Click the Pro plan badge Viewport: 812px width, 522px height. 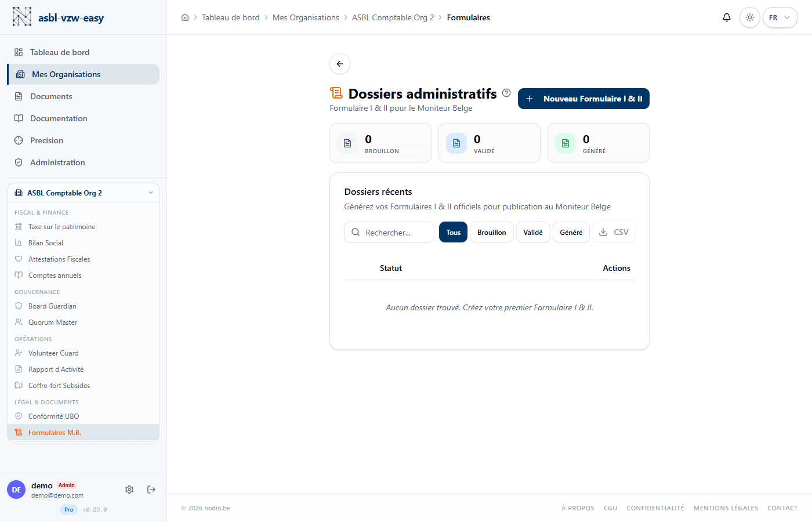coord(69,509)
